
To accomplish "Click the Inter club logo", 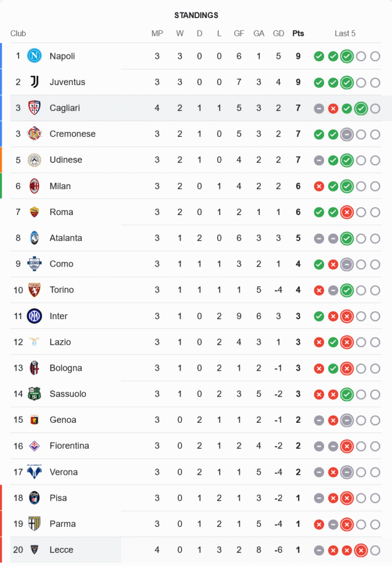I will point(35,316).
